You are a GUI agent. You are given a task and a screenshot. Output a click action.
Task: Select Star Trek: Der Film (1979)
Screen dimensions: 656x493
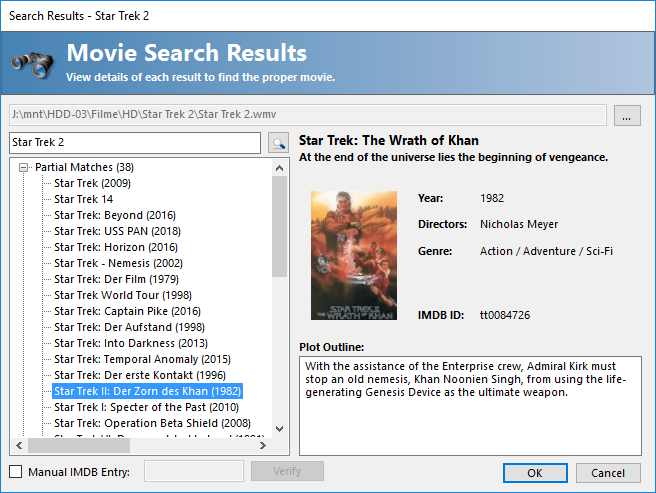tap(116, 279)
